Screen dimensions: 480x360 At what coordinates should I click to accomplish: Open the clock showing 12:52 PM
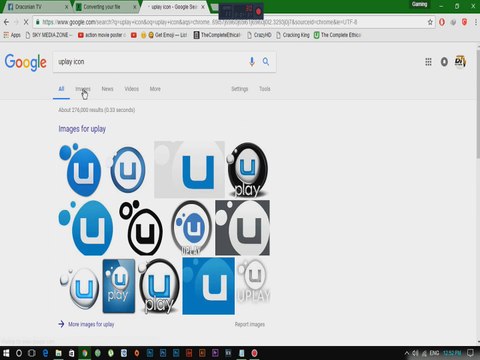pos(452,353)
